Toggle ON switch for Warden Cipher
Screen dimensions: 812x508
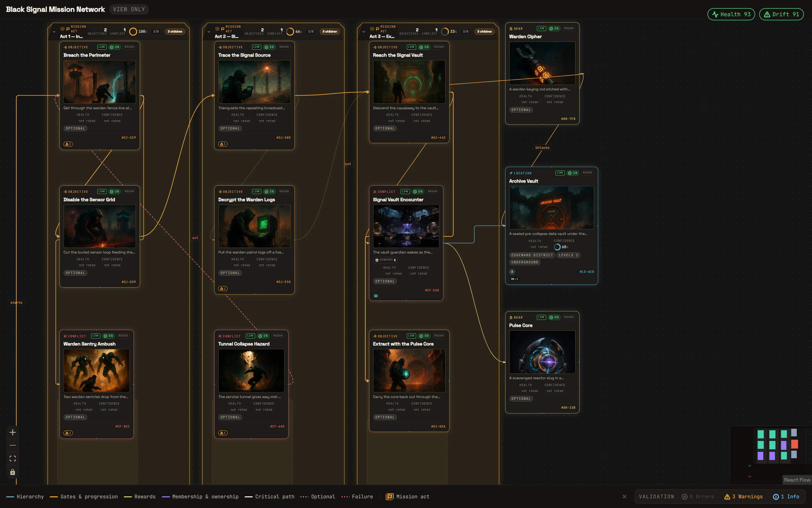(x=554, y=28)
